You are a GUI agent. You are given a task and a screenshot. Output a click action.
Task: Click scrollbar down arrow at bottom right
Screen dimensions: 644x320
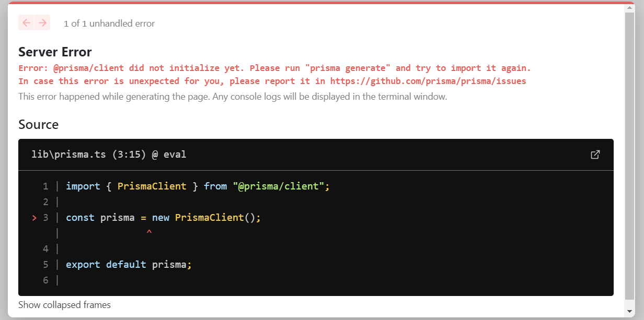[x=630, y=312]
